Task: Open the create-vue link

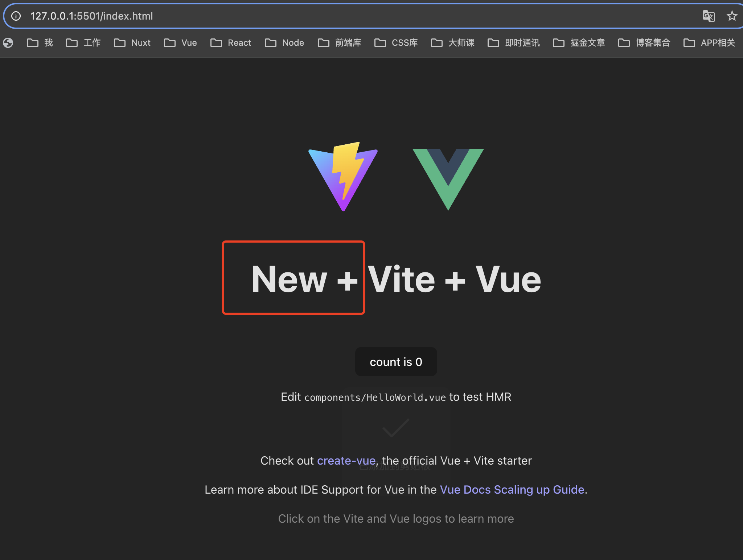Action: [346, 461]
